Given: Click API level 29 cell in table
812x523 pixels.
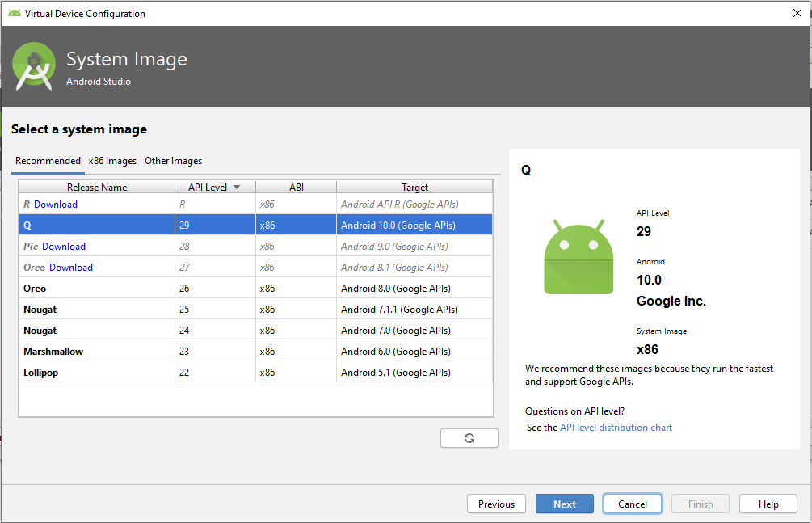Looking at the screenshot, I should click(216, 226).
